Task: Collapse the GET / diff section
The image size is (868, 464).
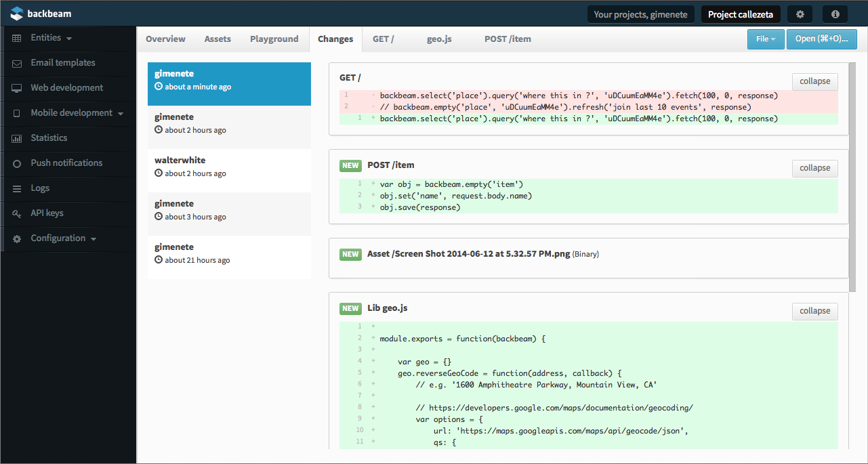Action: [815, 81]
